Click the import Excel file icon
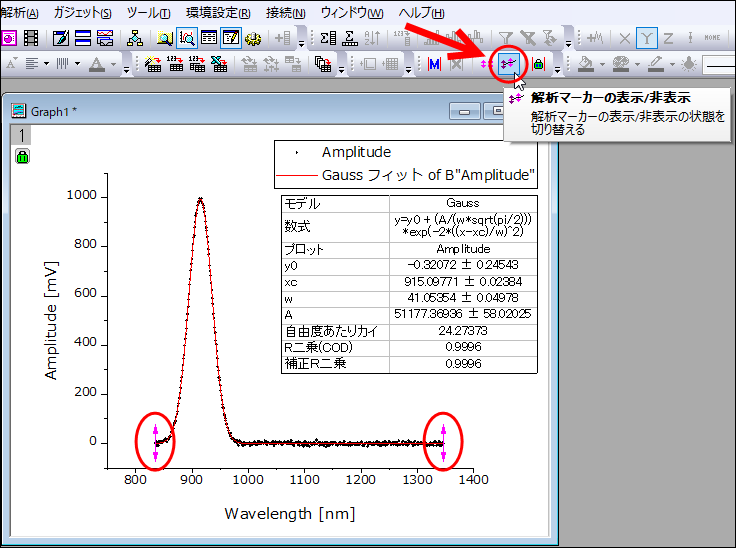The width and height of the screenshot is (736, 548). (219, 64)
